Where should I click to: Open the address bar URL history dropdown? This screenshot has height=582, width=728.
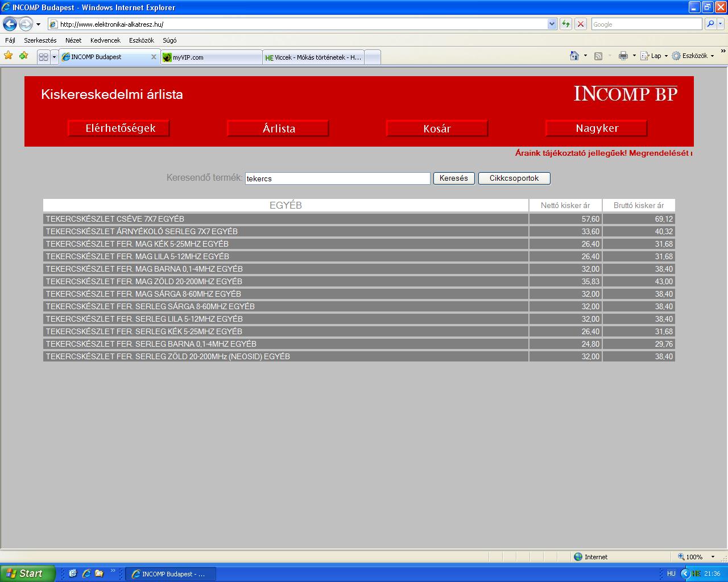pyautogui.click(x=552, y=24)
